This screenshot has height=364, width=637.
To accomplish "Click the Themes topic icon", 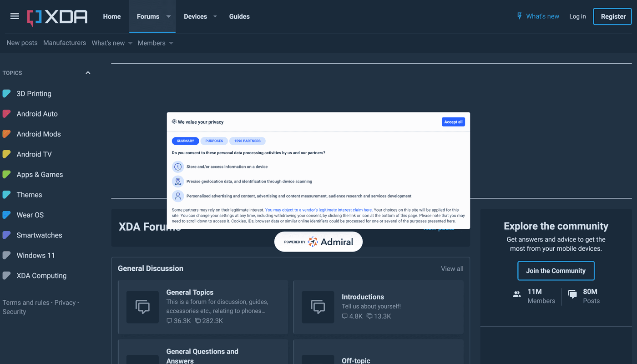I will tap(7, 195).
